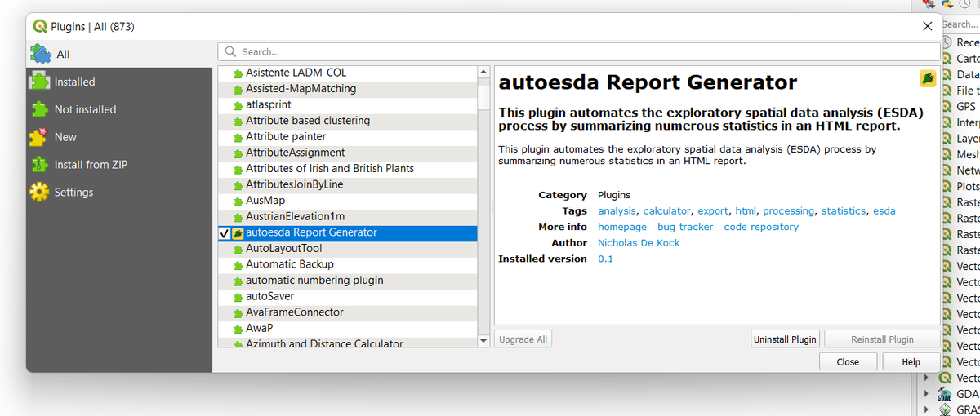Expand the GDAL group in Processing Toolbox
The height and width of the screenshot is (416, 980).
[x=927, y=393]
